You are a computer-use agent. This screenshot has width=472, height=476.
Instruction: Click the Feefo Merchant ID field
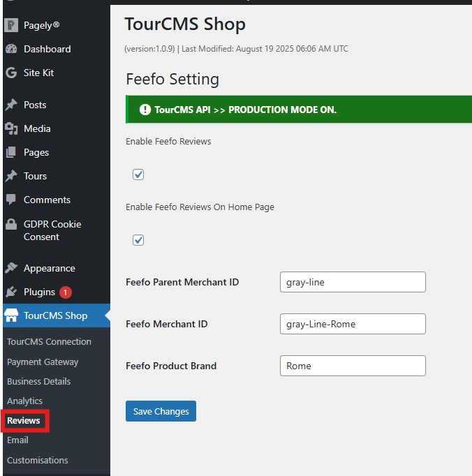pyautogui.click(x=352, y=324)
